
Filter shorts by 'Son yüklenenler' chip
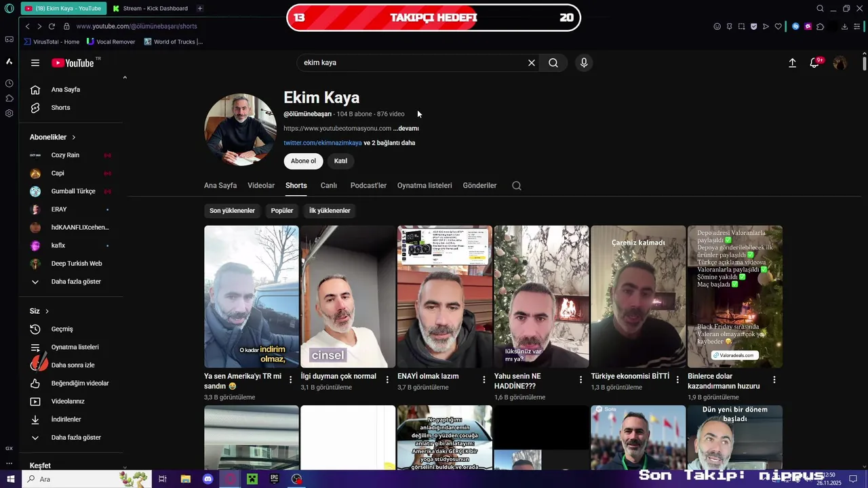[232, 211]
